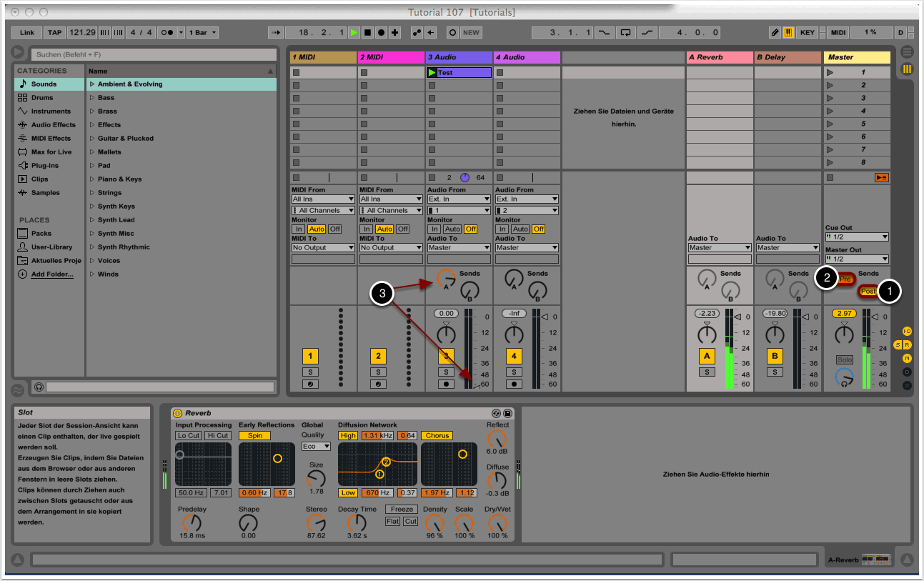
Task: Select Drums in browser categories
Action: point(41,98)
